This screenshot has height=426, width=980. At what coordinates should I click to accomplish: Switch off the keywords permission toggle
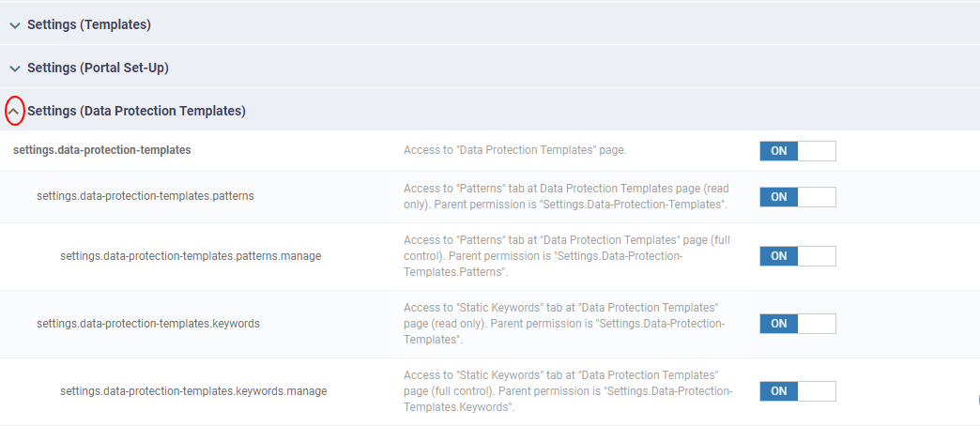click(798, 324)
